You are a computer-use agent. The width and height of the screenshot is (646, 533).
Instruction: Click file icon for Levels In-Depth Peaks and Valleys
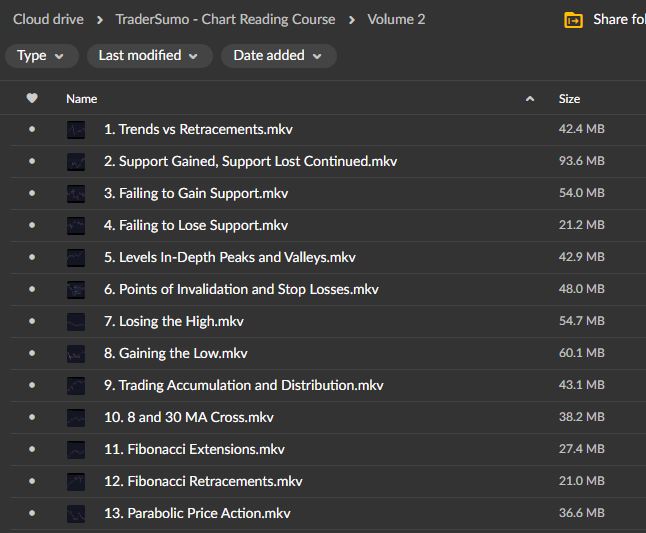pos(76,257)
